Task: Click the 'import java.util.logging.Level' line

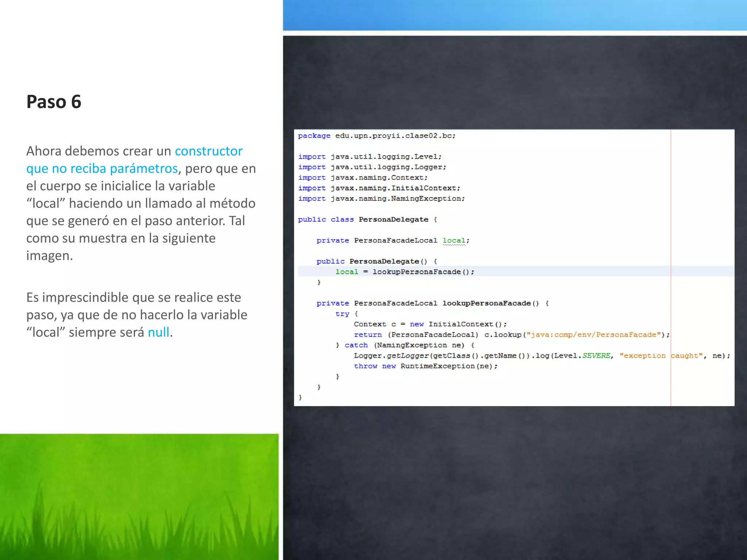Action: (369, 156)
